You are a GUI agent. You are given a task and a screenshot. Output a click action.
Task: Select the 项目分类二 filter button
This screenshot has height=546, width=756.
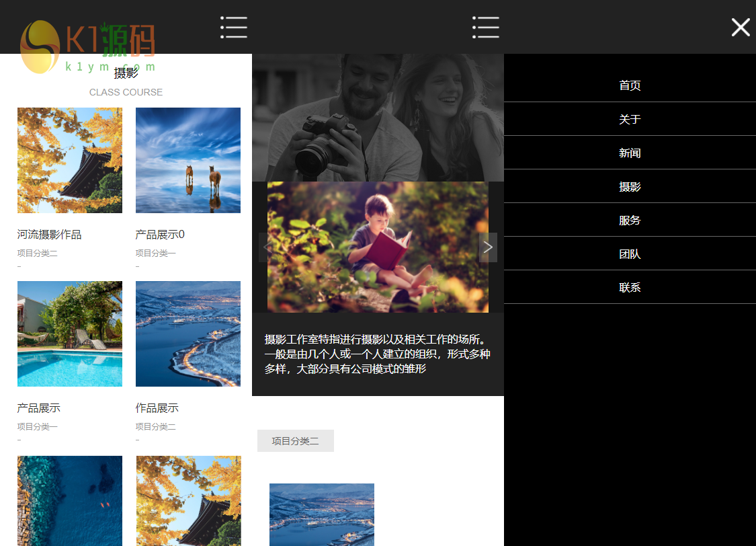point(296,441)
